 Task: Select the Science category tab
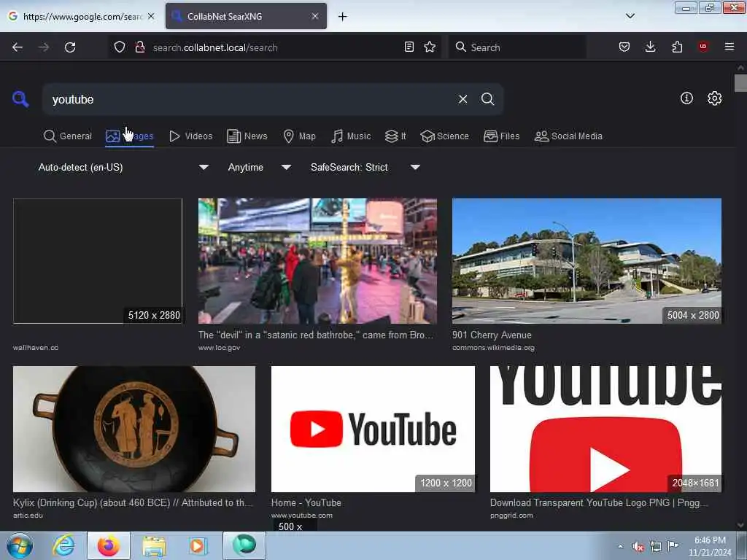coord(444,136)
